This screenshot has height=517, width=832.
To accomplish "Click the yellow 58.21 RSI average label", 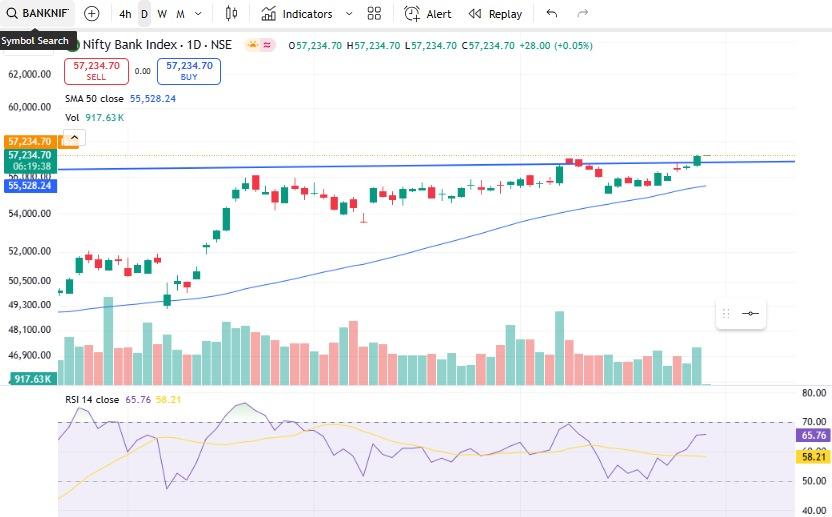I will [813, 457].
